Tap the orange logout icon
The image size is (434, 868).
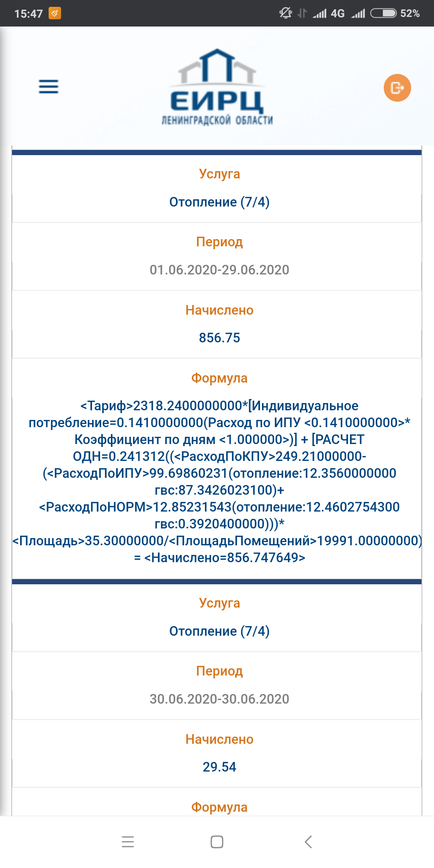[397, 88]
